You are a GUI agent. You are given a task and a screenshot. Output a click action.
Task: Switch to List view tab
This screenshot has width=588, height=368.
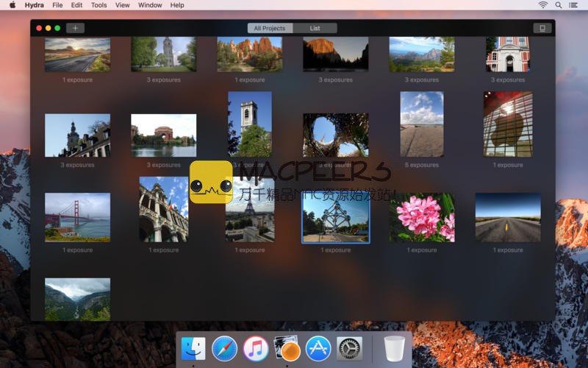[x=315, y=28]
